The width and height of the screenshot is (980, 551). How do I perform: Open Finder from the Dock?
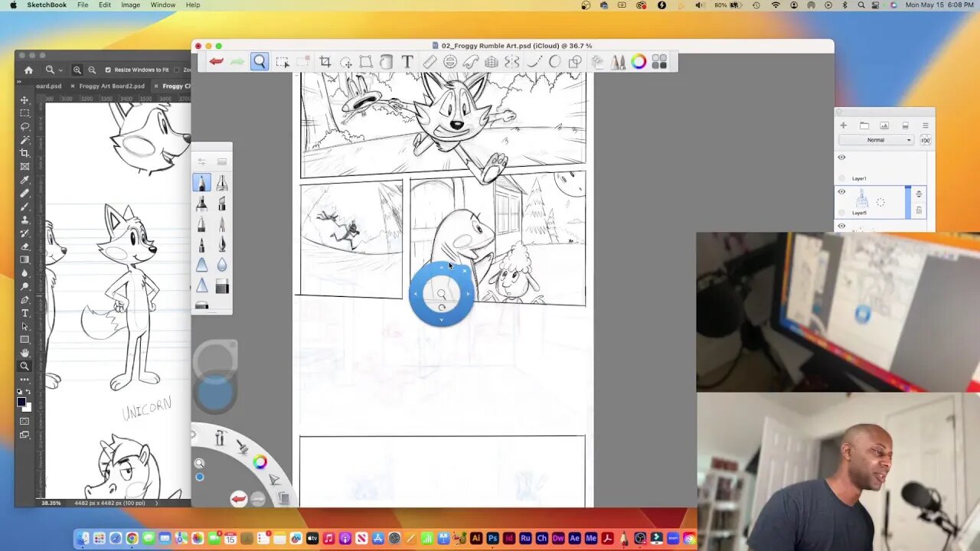click(x=83, y=539)
